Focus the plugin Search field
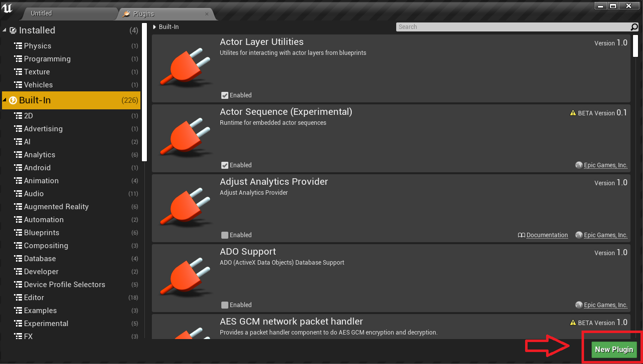The height and width of the screenshot is (364, 643). [x=514, y=27]
